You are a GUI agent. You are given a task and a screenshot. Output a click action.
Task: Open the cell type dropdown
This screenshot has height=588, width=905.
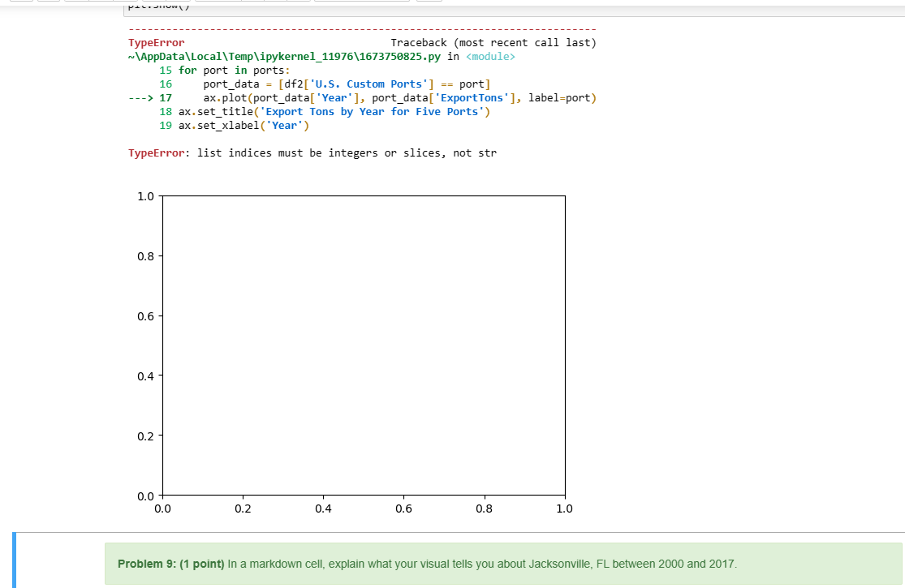[x=361, y=2]
